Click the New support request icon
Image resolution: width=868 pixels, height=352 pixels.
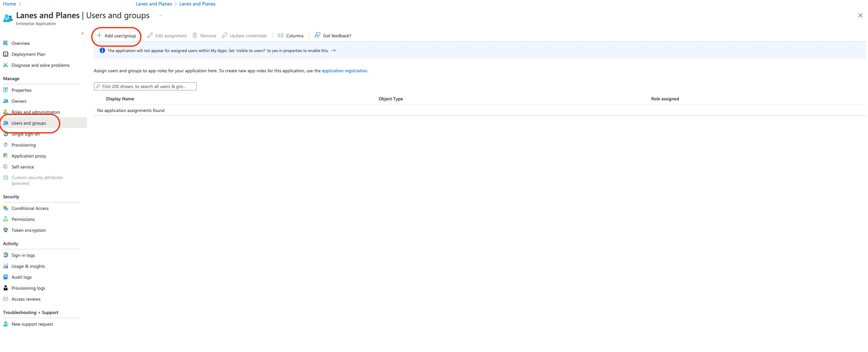(5, 324)
